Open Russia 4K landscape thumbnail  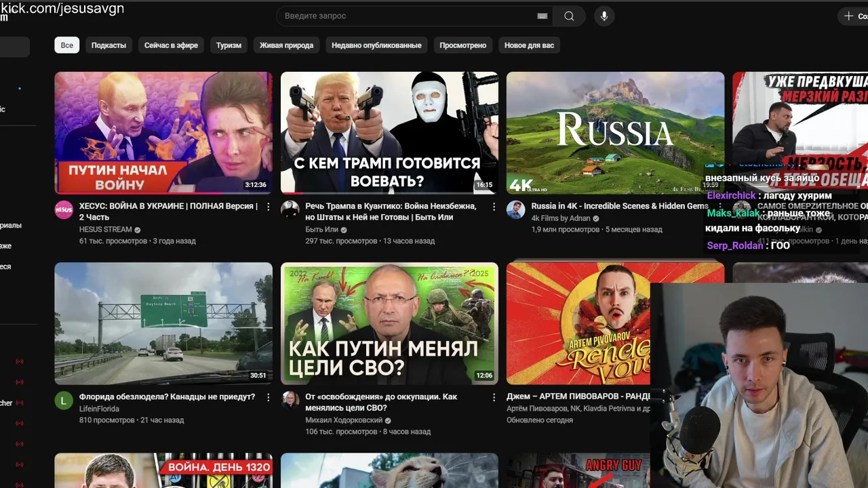pyautogui.click(x=615, y=133)
